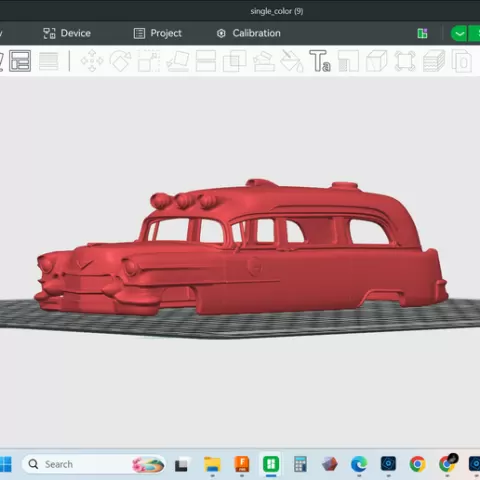
Task: Switch to the Calibration tab
Action: click(x=249, y=33)
